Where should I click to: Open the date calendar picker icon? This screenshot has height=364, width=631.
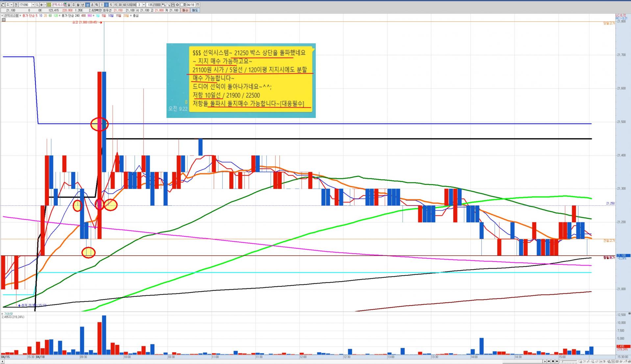(198, 5)
